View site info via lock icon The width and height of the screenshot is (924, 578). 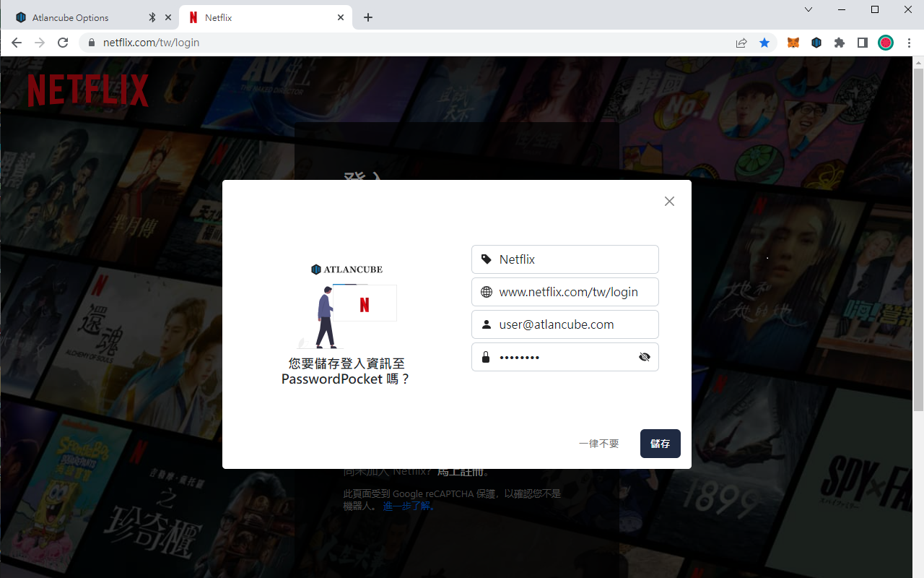91,43
